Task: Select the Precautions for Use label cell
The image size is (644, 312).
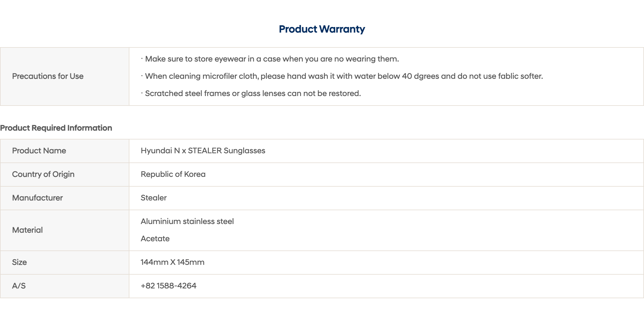Action: (65, 76)
